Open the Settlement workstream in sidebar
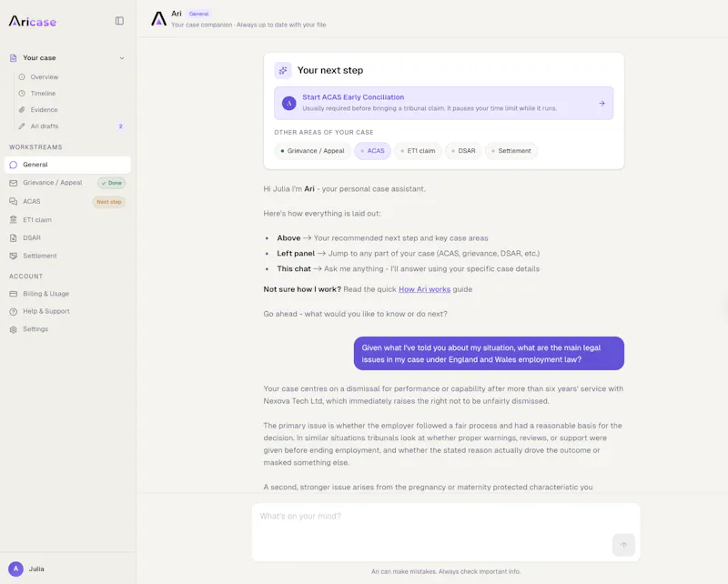 40,256
